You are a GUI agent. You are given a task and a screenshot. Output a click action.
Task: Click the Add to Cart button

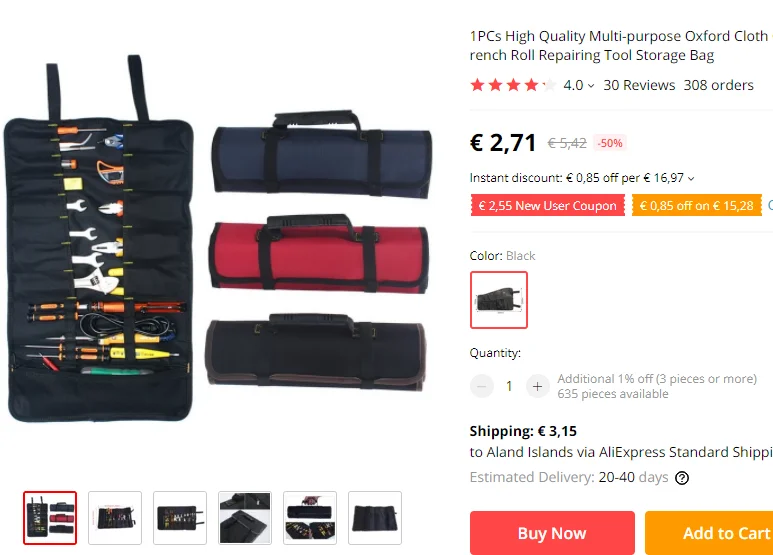[710, 533]
